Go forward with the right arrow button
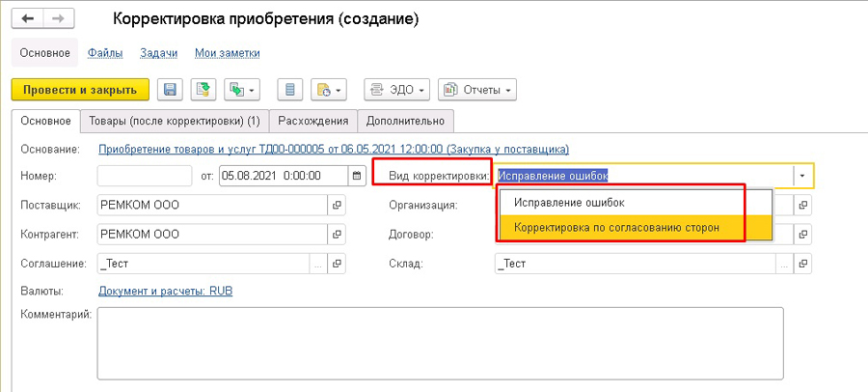The image size is (868, 392). pos(59,18)
